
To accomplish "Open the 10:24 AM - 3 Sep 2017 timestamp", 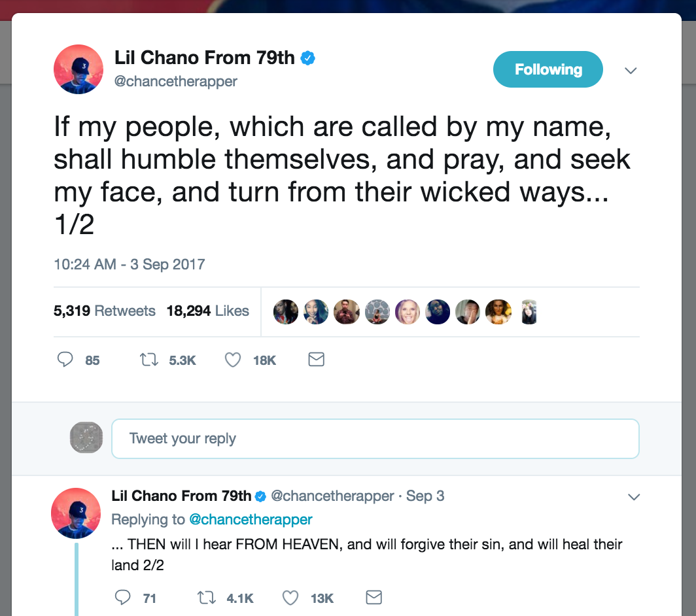I will tap(129, 265).
